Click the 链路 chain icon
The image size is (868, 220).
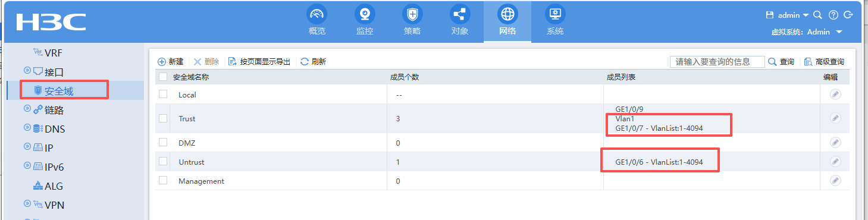[37, 110]
